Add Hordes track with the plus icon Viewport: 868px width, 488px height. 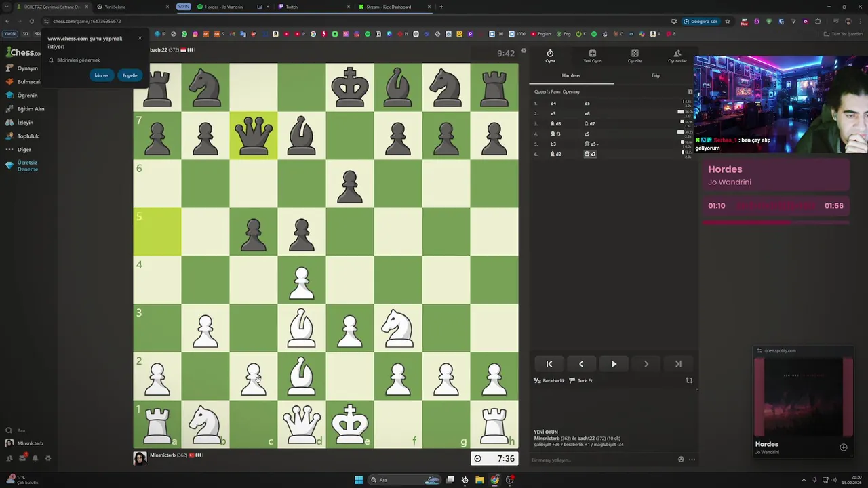pyautogui.click(x=844, y=447)
